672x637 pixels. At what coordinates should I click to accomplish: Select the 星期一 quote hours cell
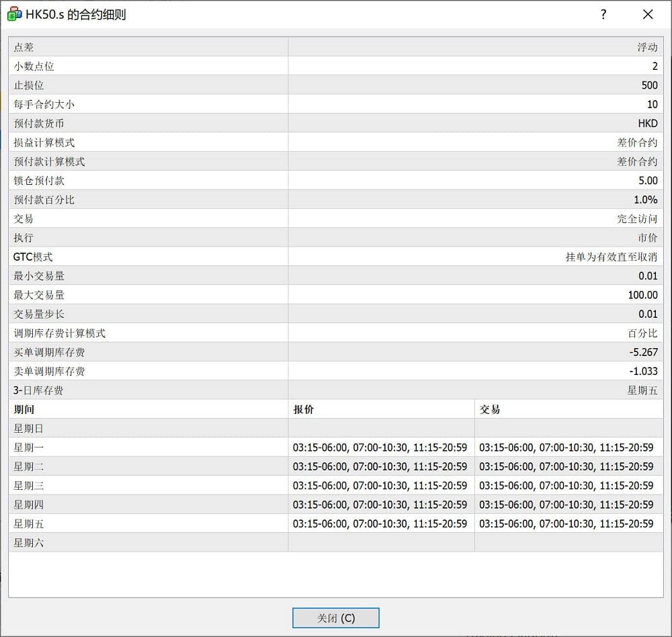tap(380, 448)
